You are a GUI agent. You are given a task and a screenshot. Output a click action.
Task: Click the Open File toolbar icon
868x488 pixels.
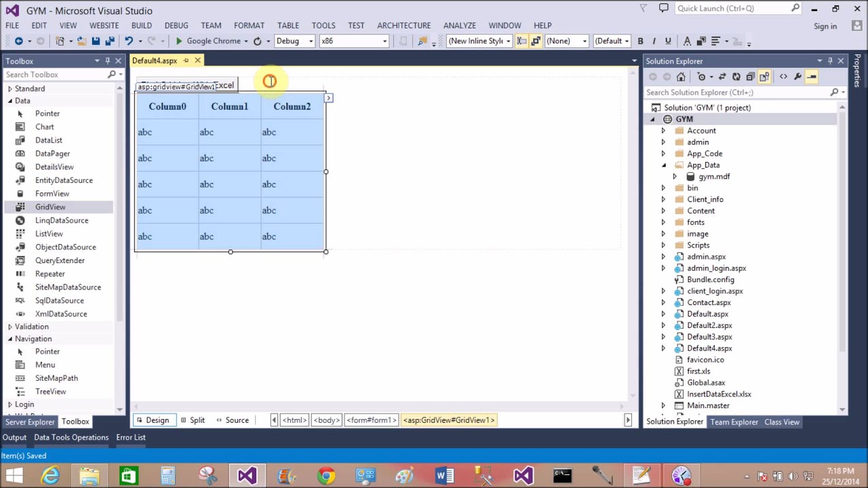(x=81, y=41)
